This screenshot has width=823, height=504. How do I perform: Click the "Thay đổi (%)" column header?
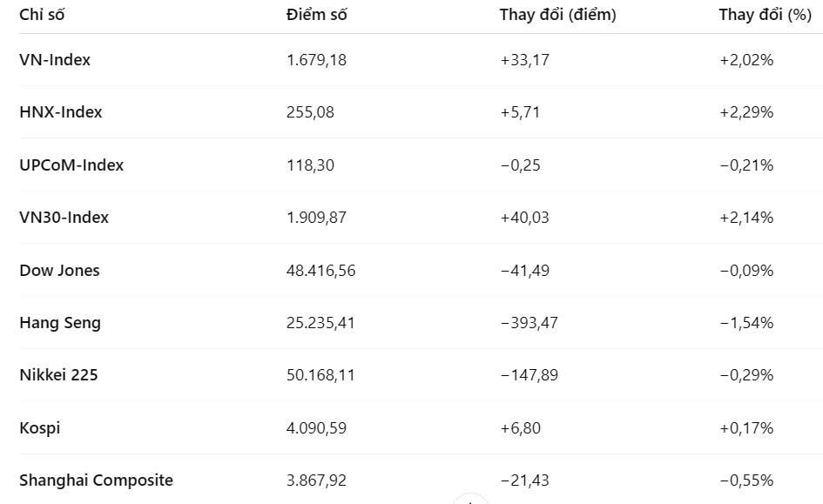765,15
